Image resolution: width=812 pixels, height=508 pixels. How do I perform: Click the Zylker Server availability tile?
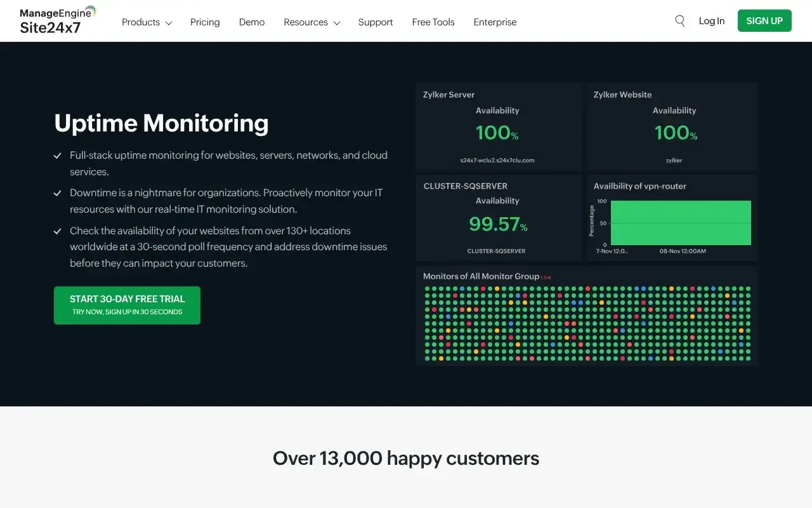(498, 127)
